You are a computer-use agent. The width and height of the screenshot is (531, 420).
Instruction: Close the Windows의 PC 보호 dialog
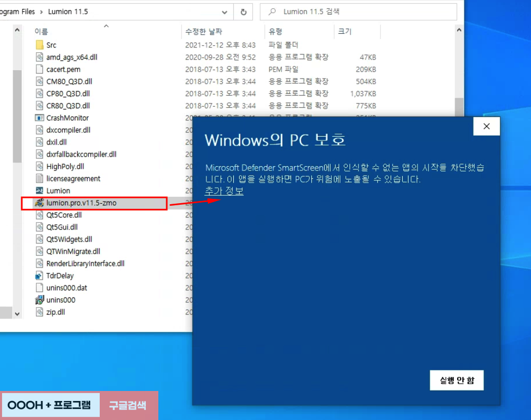[486, 126]
